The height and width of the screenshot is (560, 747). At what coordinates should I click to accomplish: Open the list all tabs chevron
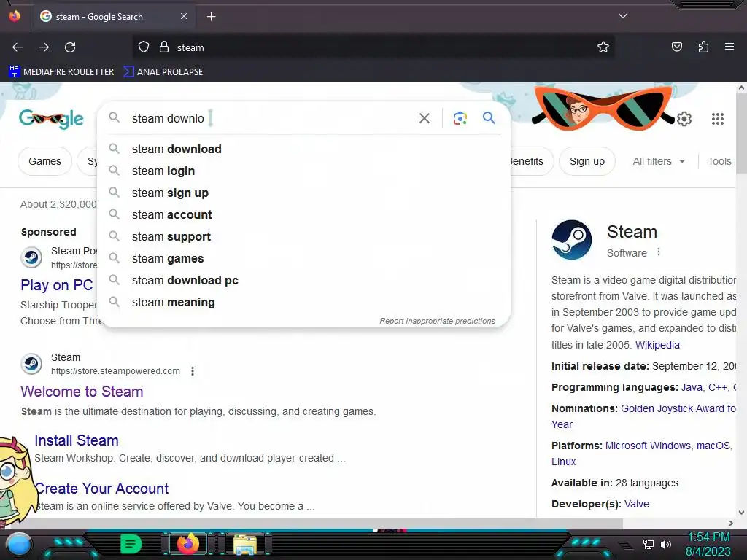coord(623,16)
